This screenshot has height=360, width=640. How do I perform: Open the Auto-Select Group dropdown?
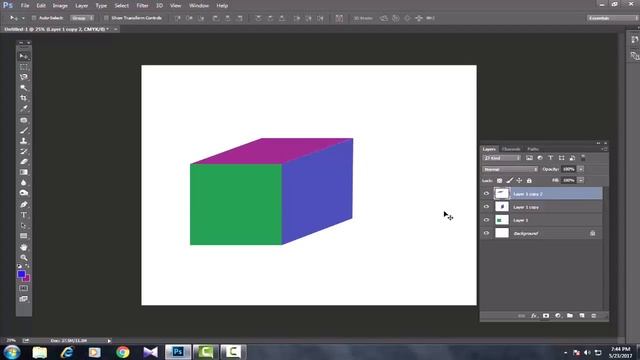point(82,18)
